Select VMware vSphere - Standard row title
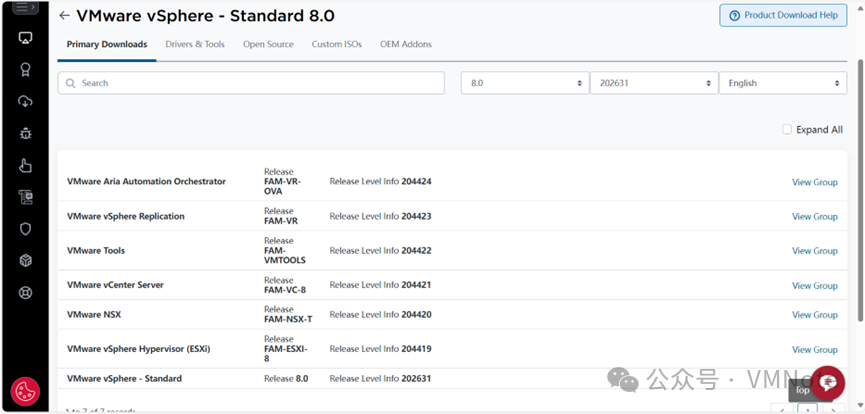Image resolution: width=865 pixels, height=414 pixels. [x=124, y=379]
